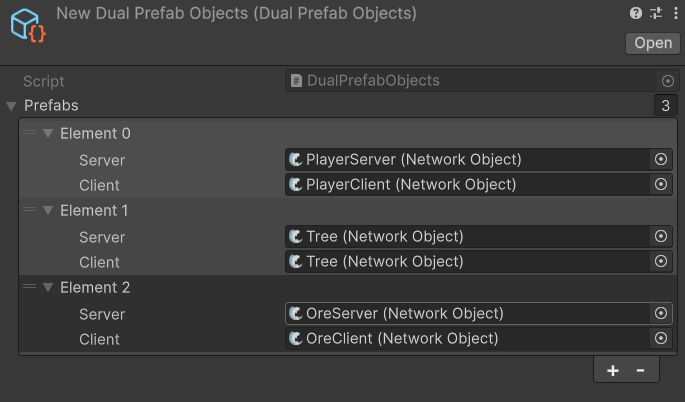
Task: Remove selected element with minus button
Action: [x=640, y=370]
